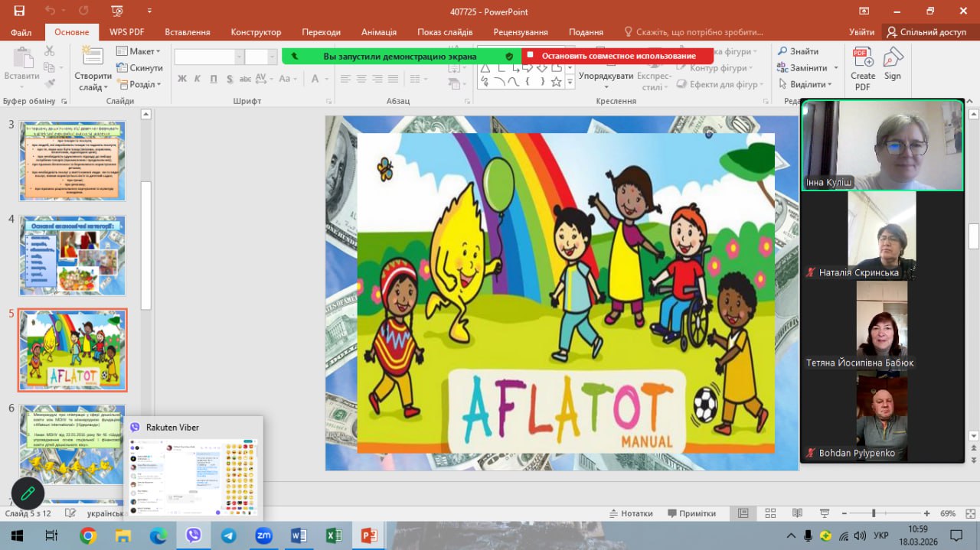The image size is (980, 550).
Task: Click the Sign pen icon
Action: (893, 58)
